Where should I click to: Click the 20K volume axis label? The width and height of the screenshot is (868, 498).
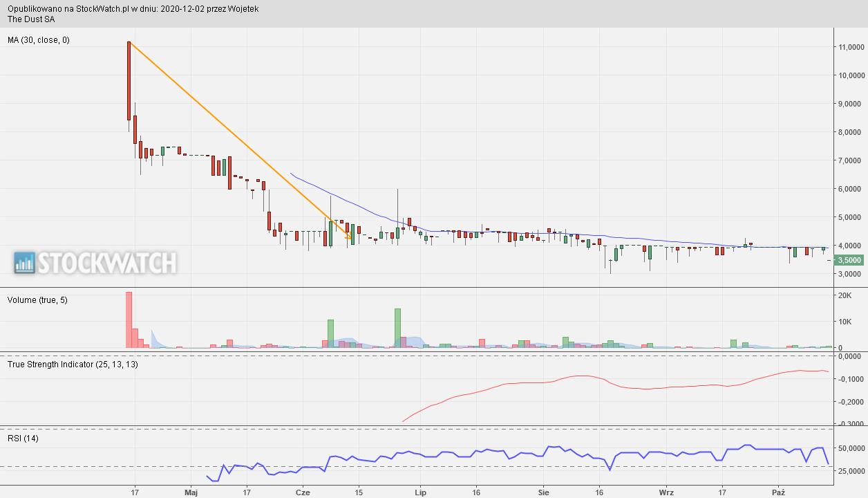click(x=845, y=296)
